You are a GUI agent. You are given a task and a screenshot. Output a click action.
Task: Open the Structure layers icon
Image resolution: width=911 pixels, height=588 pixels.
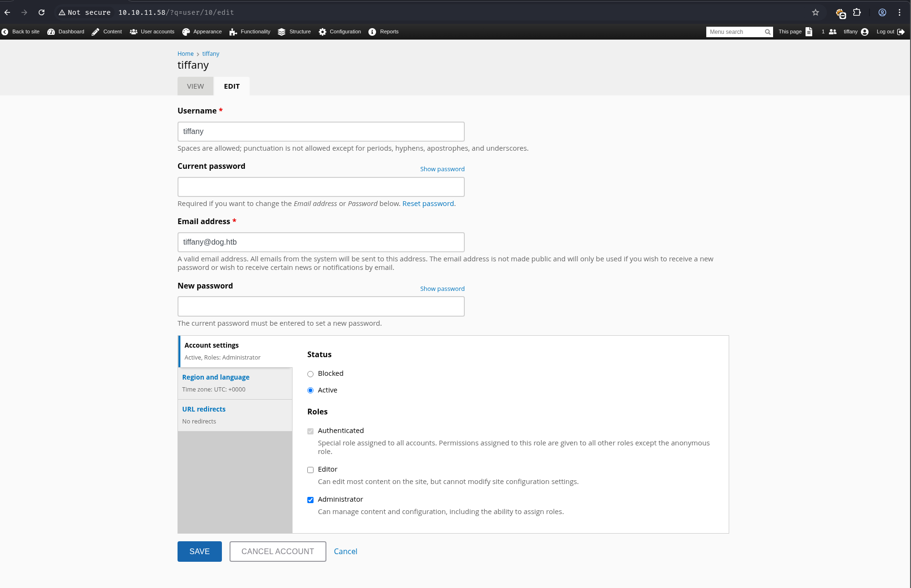tap(282, 32)
